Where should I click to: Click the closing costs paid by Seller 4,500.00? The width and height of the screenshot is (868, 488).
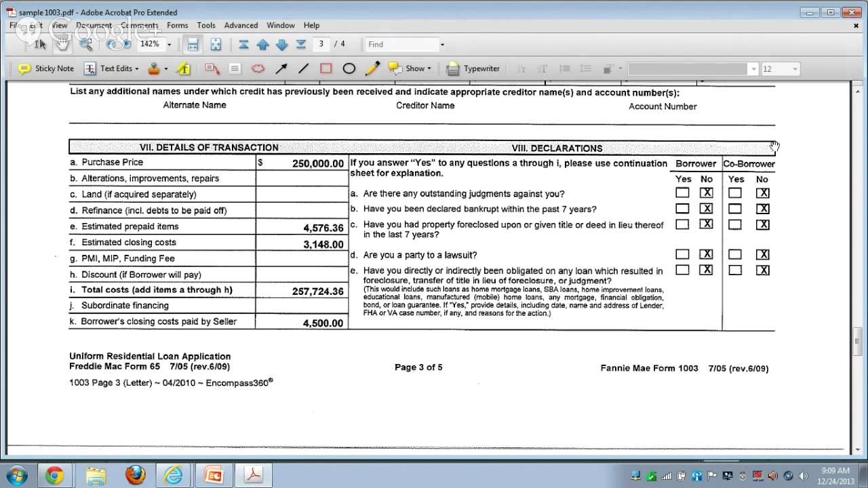point(323,323)
